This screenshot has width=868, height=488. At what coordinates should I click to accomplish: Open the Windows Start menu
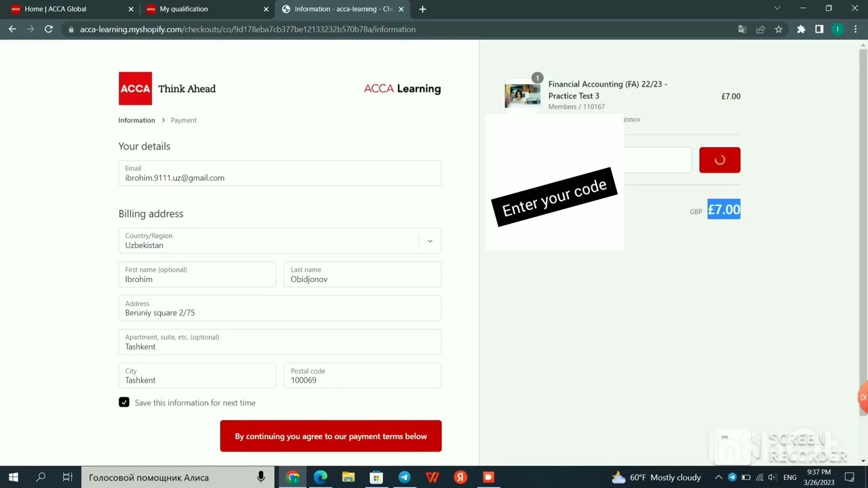(14, 477)
